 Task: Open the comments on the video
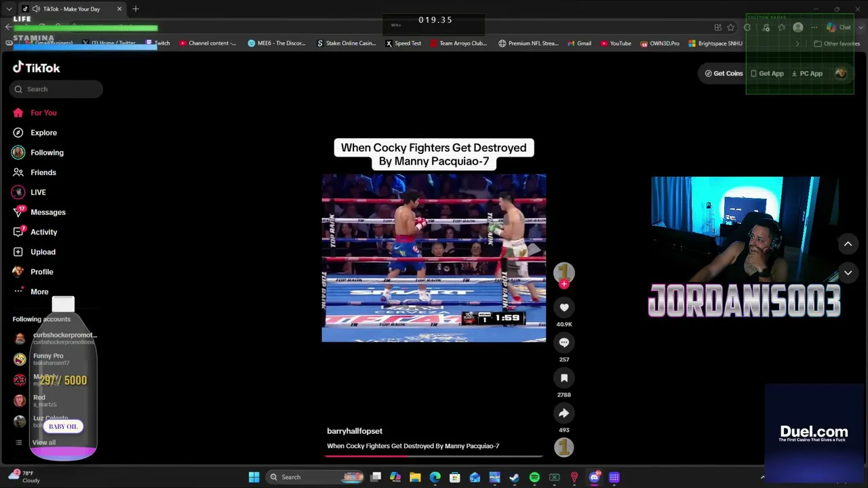pos(564,343)
